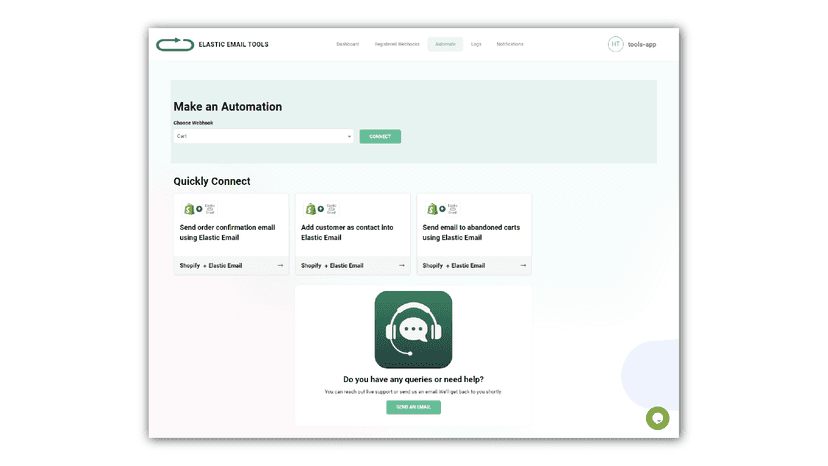
Task: Click the Elastic Email Tools logo icon
Action: (175, 44)
